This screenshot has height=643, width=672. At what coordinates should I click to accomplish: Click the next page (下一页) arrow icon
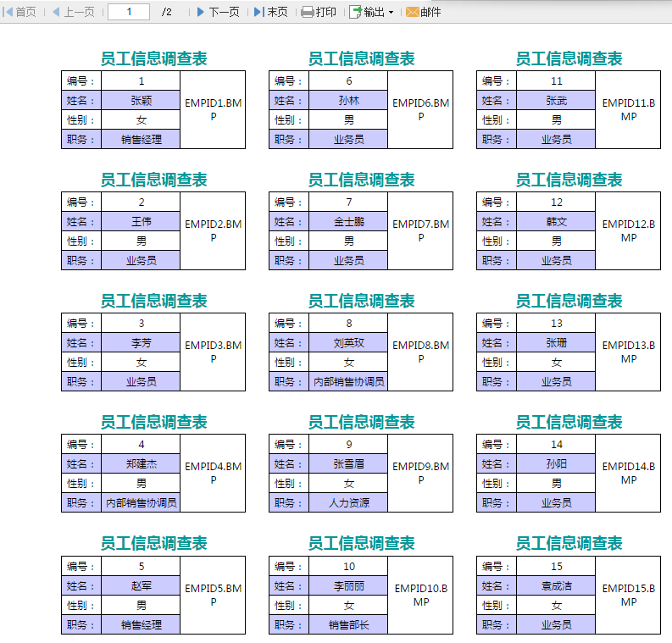[200, 12]
